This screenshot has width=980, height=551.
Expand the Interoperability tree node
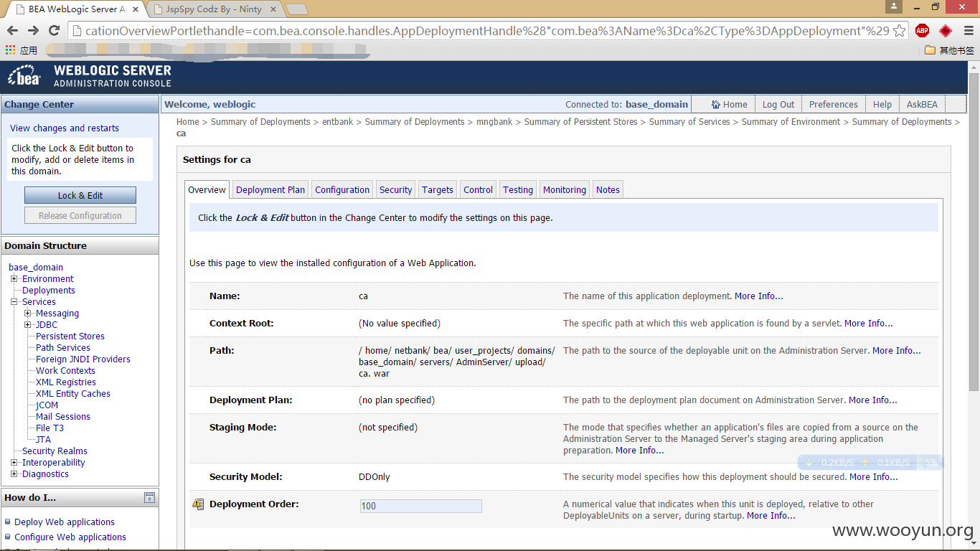pyautogui.click(x=14, y=462)
